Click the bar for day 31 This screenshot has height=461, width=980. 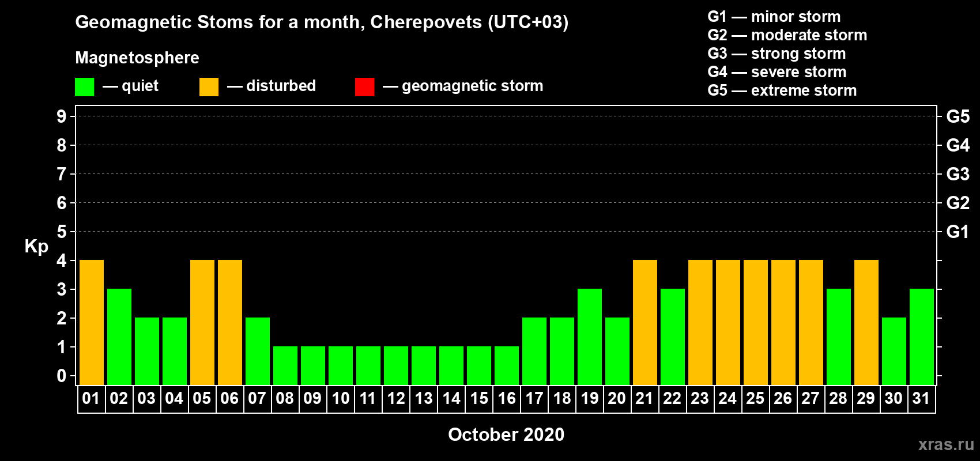[922, 337]
